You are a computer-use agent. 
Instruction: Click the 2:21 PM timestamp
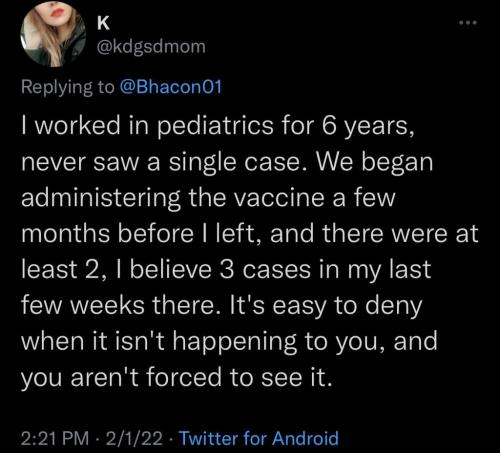[x=55, y=438]
